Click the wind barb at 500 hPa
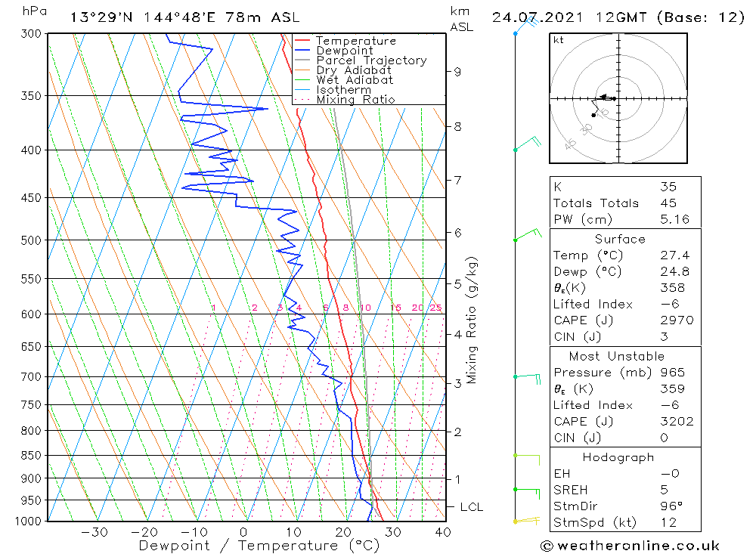Viewport: 756px width, 554px height. point(528,234)
